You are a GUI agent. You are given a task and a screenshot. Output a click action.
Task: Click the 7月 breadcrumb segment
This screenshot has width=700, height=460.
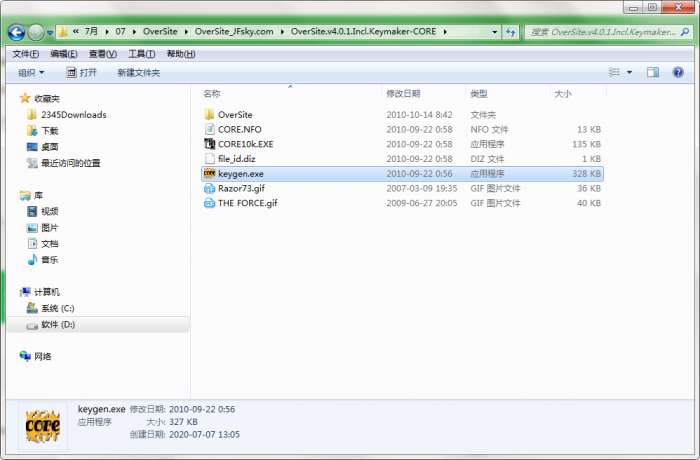(x=91, y=32)
